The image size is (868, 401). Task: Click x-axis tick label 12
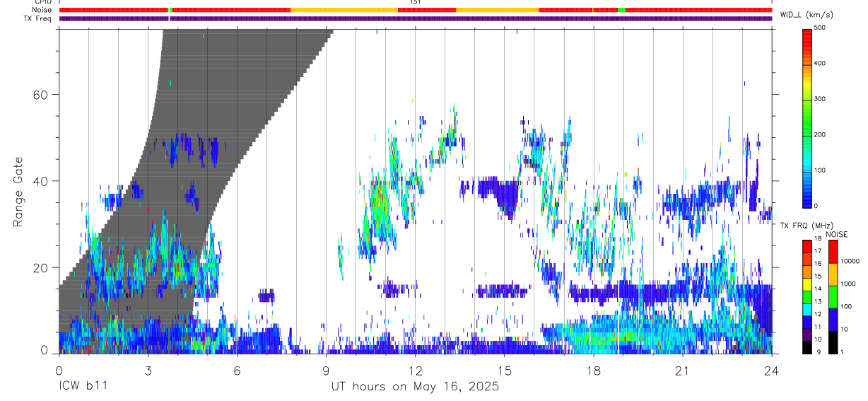416,371
